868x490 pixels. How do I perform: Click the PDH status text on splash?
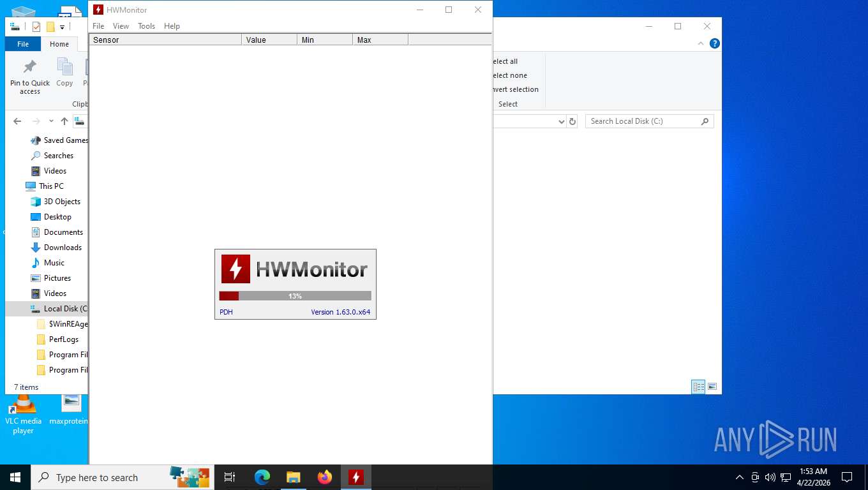(226, 312)
